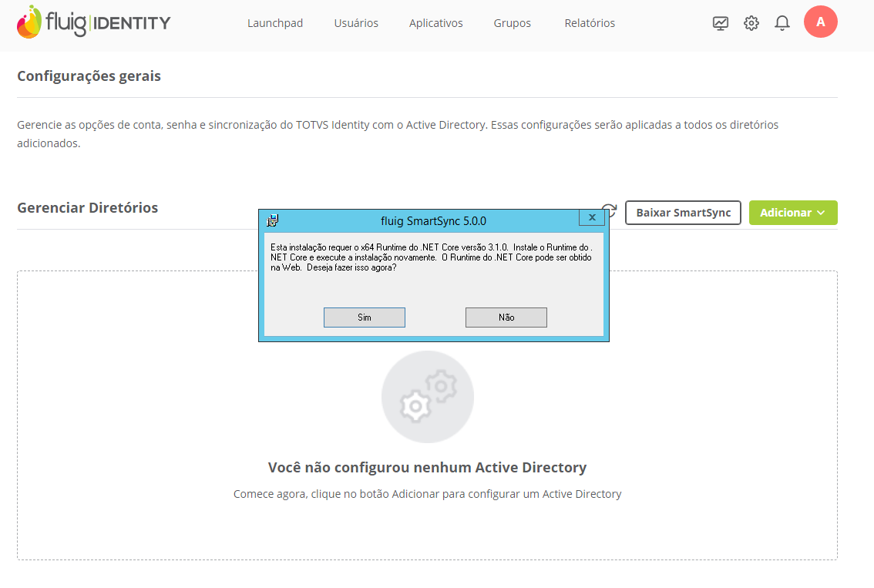Click the .NET Core runtime message text
874x588 pixels.
click(432, 257)
